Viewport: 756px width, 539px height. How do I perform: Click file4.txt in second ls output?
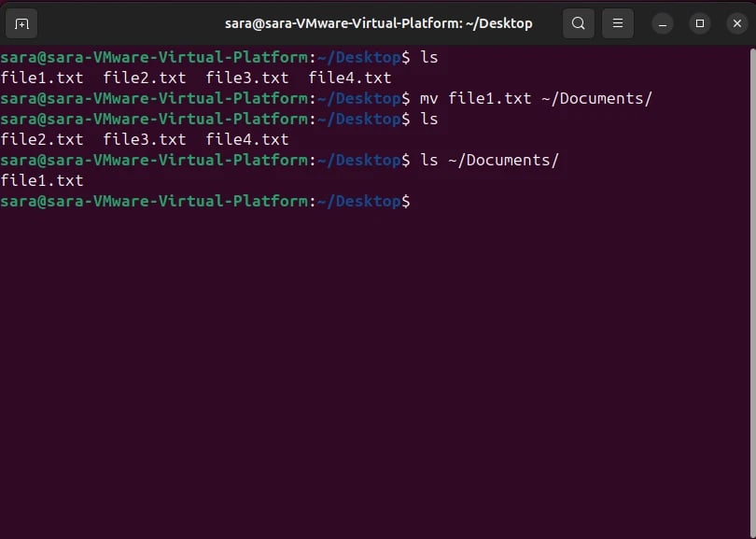pyautogui.click(x=247, y=139)
